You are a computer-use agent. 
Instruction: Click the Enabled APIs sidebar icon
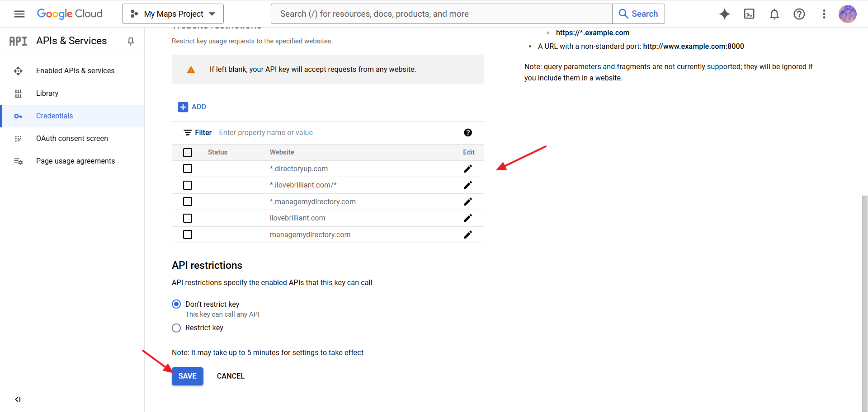click(18, 71)
